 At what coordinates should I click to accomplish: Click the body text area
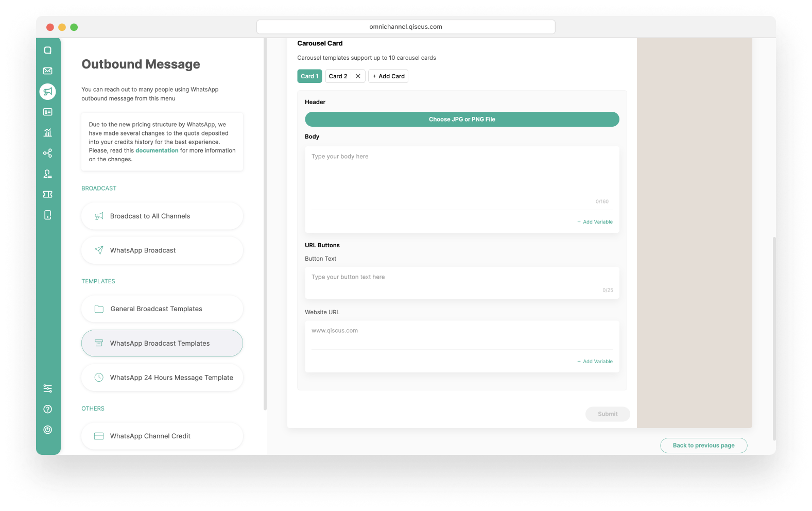(x=462, y=175)
